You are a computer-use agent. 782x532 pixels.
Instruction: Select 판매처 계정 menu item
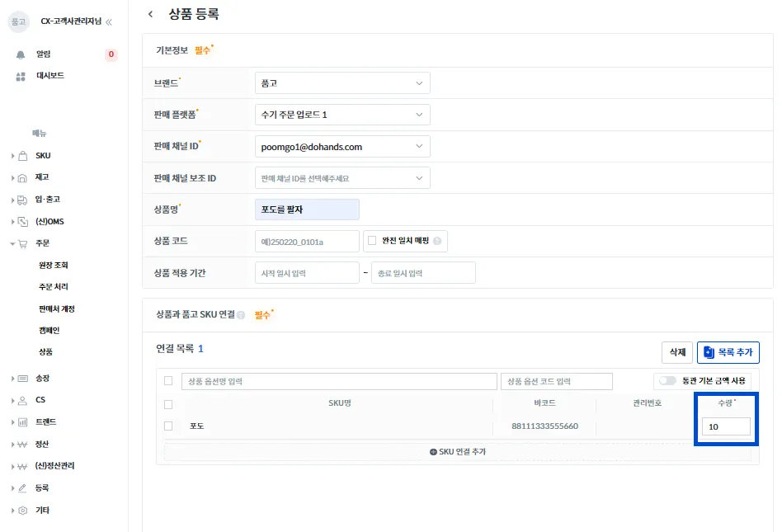tap(57, 309)
